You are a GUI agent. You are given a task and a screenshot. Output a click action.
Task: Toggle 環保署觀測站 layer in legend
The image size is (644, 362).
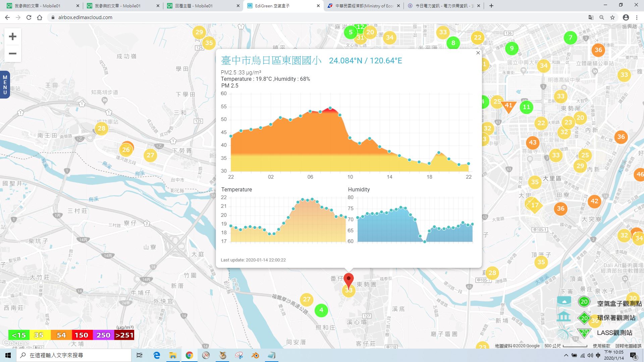click(x=584, y=318)
